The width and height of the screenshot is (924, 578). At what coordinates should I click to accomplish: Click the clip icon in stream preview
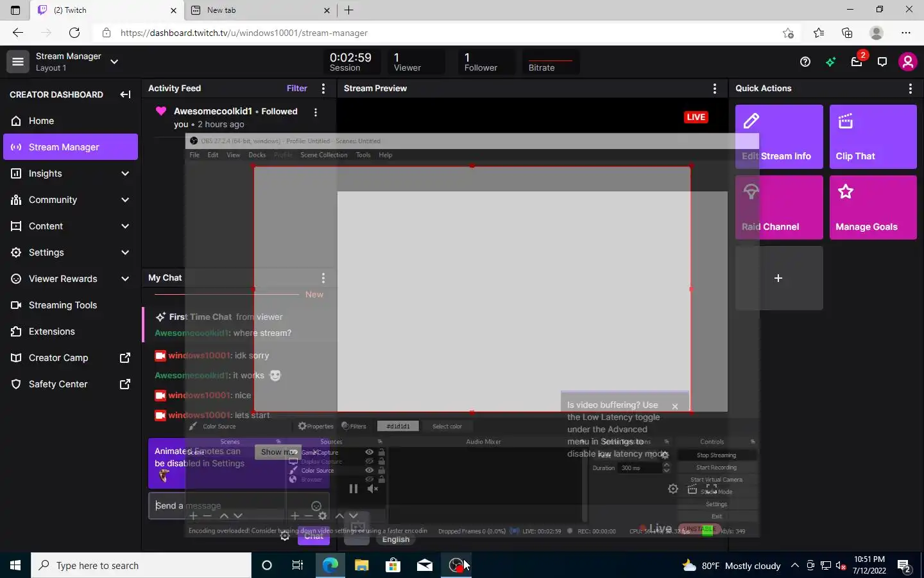click(x=692, y=489)
